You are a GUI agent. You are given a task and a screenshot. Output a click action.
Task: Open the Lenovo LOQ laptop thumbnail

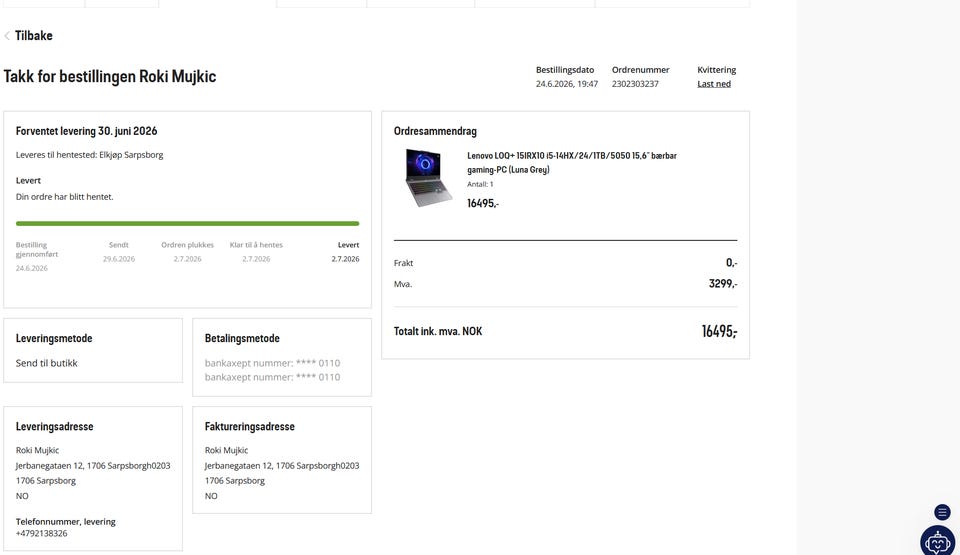point(428,177)
